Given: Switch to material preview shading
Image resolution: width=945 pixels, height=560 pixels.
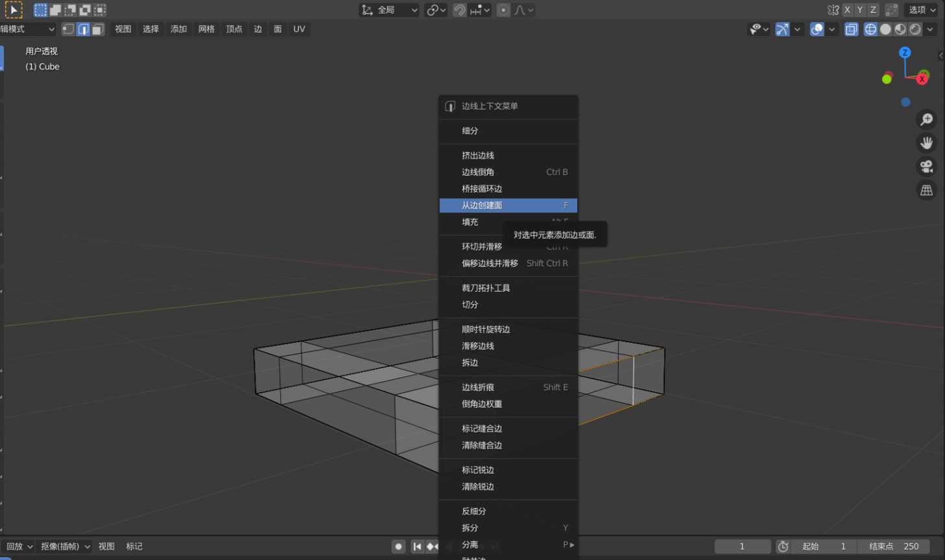Looking at the screenshot, I should point(900,29).
